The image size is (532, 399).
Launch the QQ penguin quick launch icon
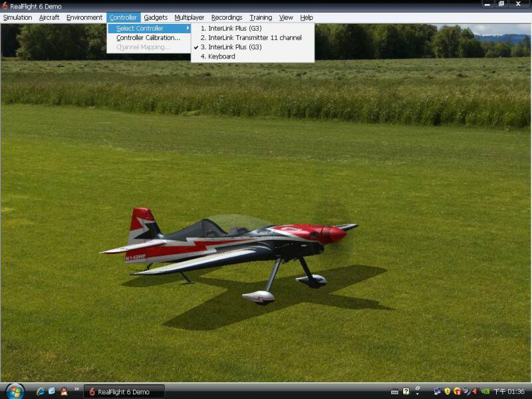[x=64, y=392]
